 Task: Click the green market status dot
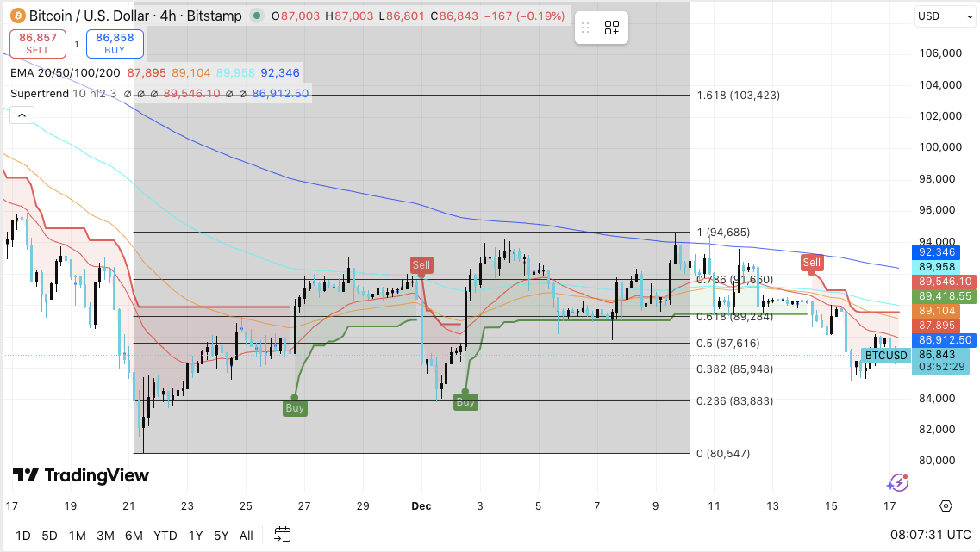point(257,16)
